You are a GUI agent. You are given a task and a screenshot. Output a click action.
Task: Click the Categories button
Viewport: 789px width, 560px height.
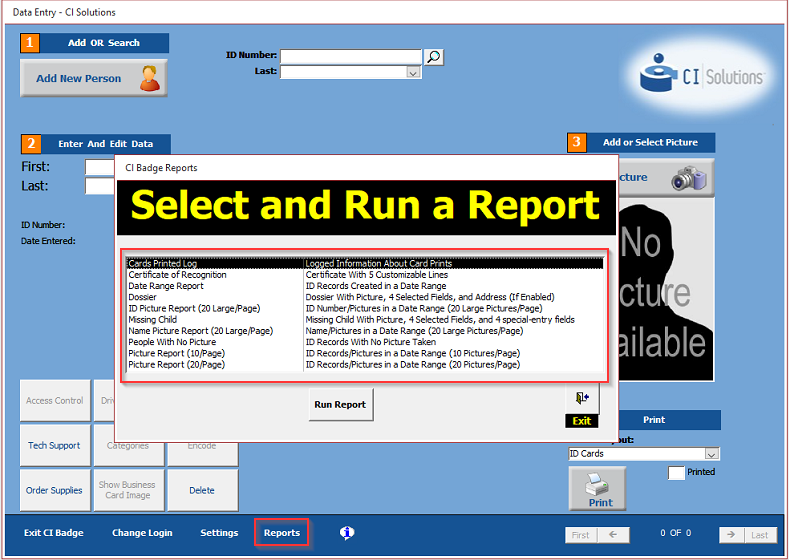tap(128, 453)
